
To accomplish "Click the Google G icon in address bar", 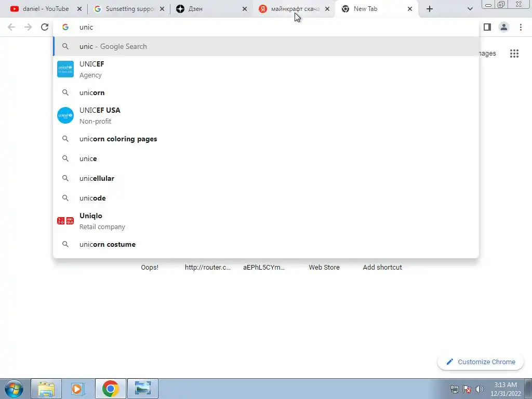I will pyautogui.click(x=65, y=27).
